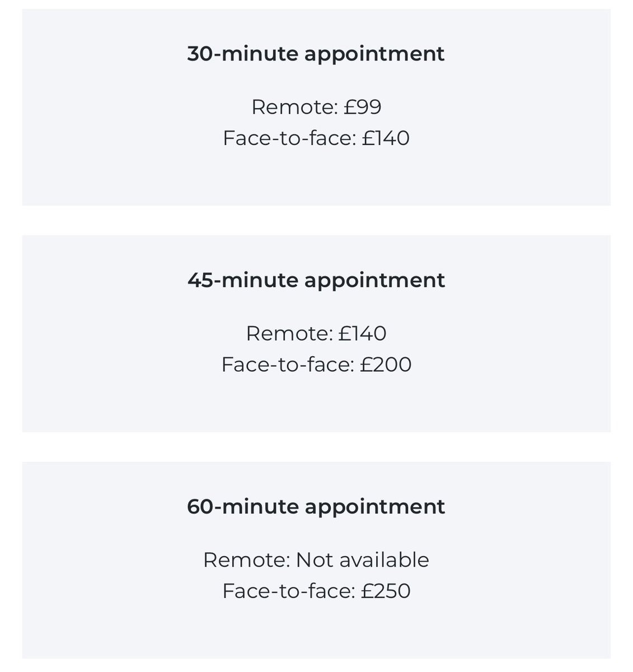Click the 60-minute appointment heading
Image resolution: width=633 pixels, height=672 pixels.
click(316, 506)
